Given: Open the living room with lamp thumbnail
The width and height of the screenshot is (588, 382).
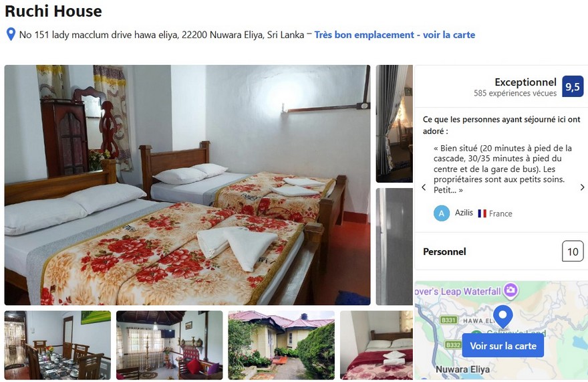Looking at the screenshot, I should pyautogui.click(x=170, y=345).
